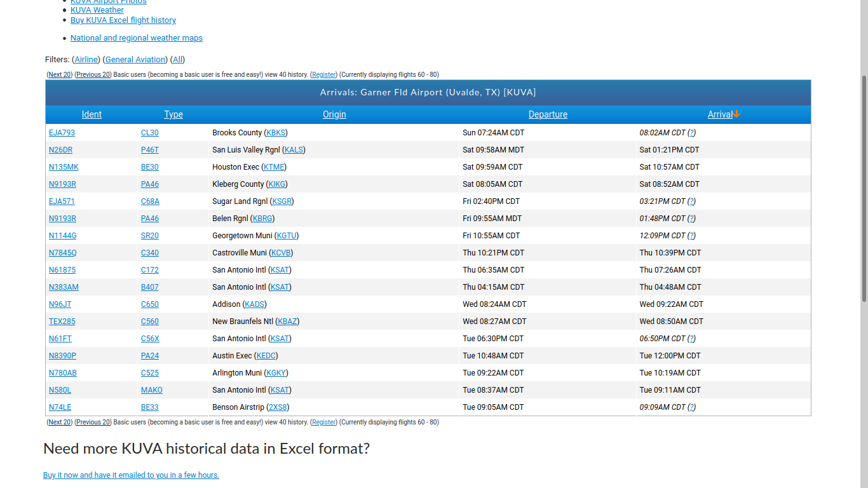Open KBRG airport link
The width and height of the screenshot is (868, 488).
pos(262,219)
